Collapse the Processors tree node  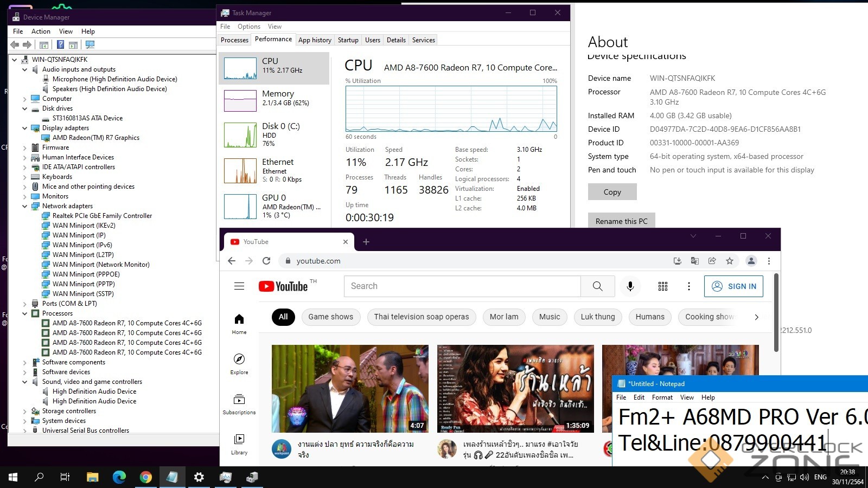24,313
